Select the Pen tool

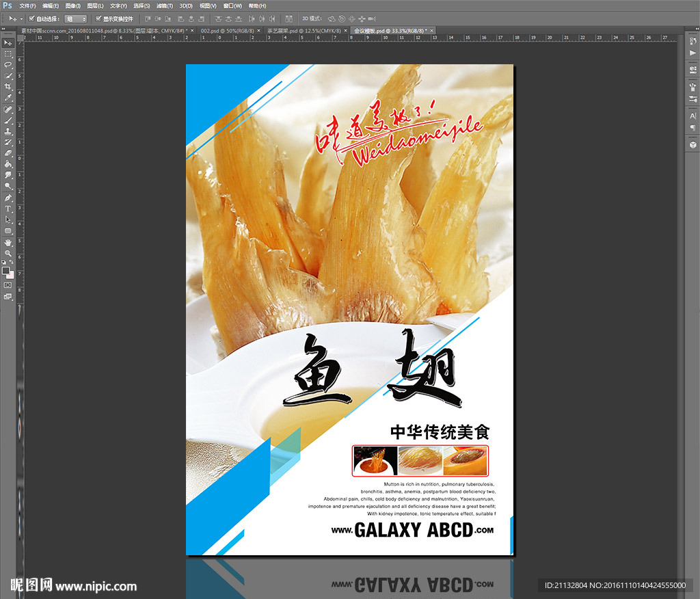coord(8,198)
